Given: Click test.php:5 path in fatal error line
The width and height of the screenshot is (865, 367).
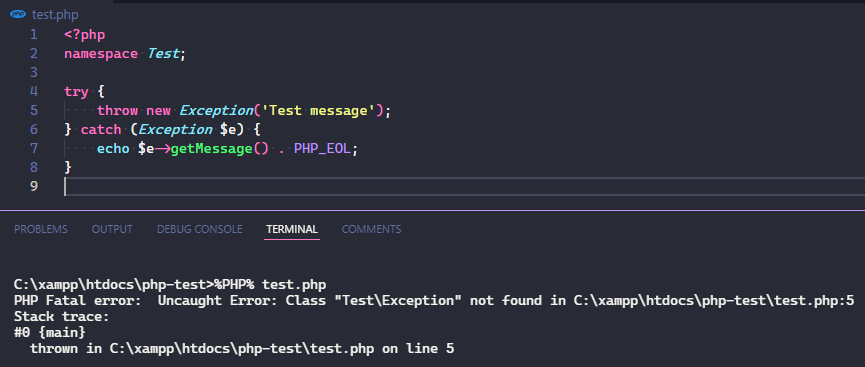Looking at the screenshot, I should point(713,301).
